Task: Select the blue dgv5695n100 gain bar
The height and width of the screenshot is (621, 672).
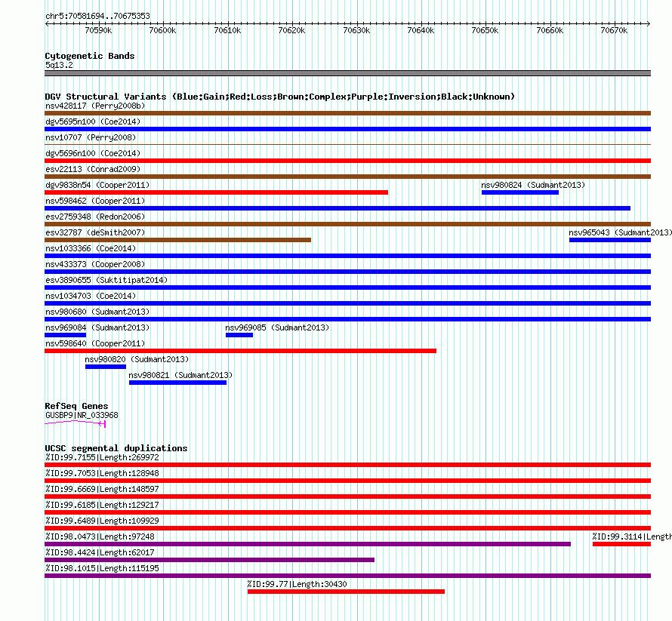Action: pyautogui.click(x=347, y=129)
